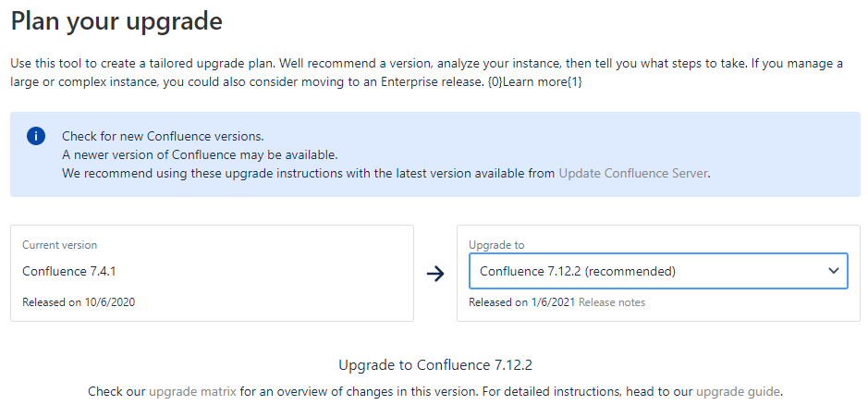
Task: Click the Upgrade to field label
Action: click(x=496, y=245)
